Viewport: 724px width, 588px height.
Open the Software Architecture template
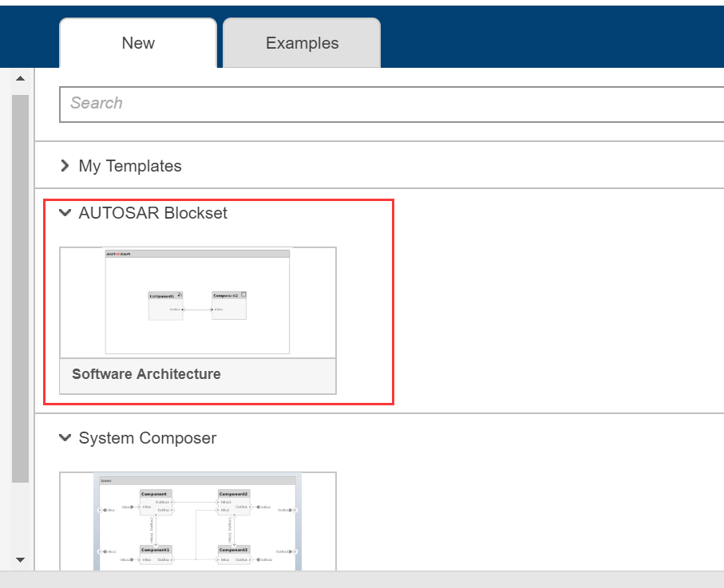(x=197, y=302)
